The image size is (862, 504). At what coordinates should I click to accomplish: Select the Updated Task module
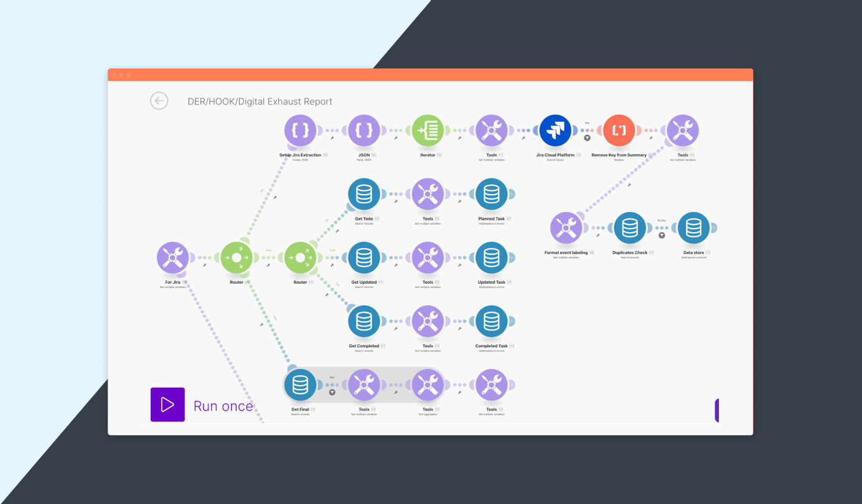click(x=492, y=258)
